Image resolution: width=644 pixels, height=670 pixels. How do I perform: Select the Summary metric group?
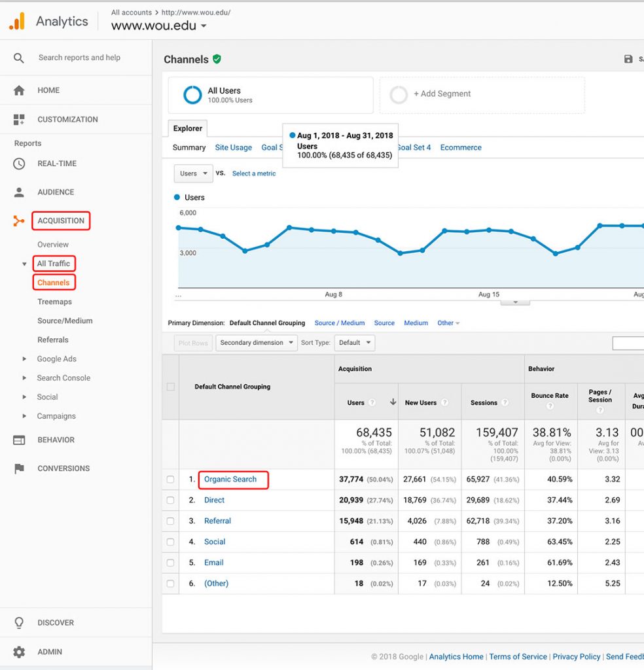coord(189,147)
